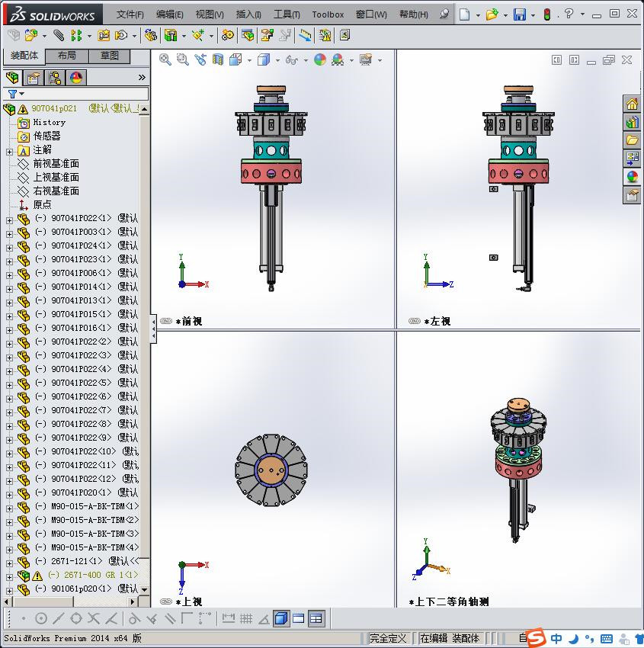Open the Display Style dropdown arrow
The image size is (644, 648).
click(277, 60)
